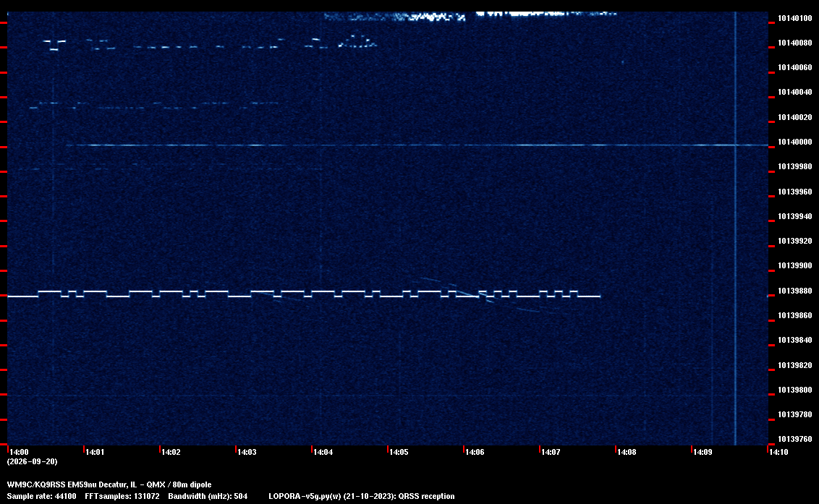819x504 pixels.
Task: Click the steady horizontal carrier line at 10140000
Action: (417, 145)
